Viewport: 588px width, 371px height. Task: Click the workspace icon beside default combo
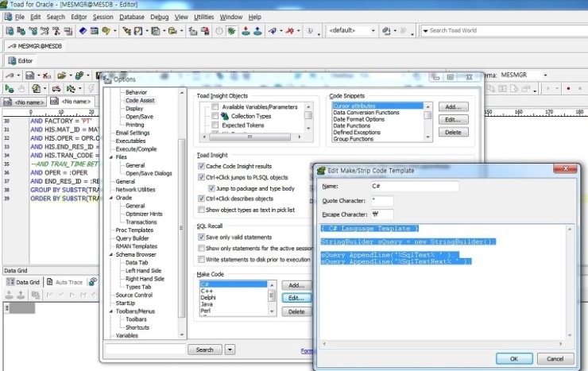click(x=386, y=31)
